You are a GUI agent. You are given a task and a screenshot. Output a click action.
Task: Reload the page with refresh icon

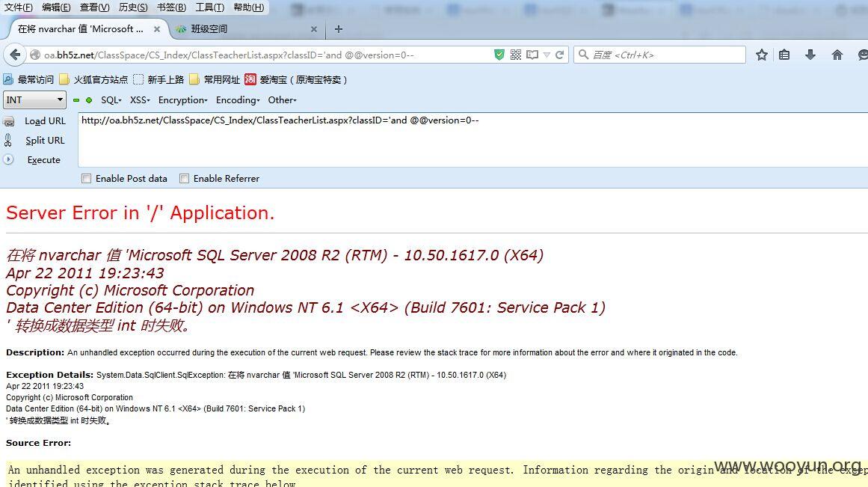click(560, 55)
